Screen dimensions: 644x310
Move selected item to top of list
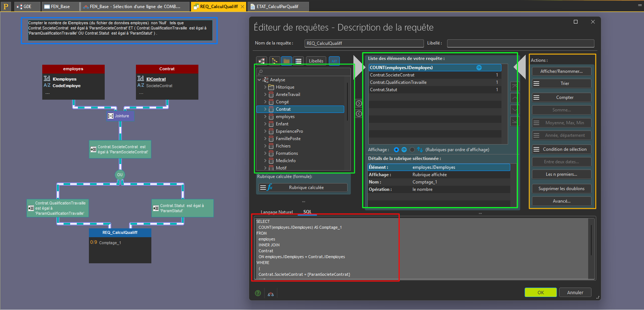[x=515, y=86]
